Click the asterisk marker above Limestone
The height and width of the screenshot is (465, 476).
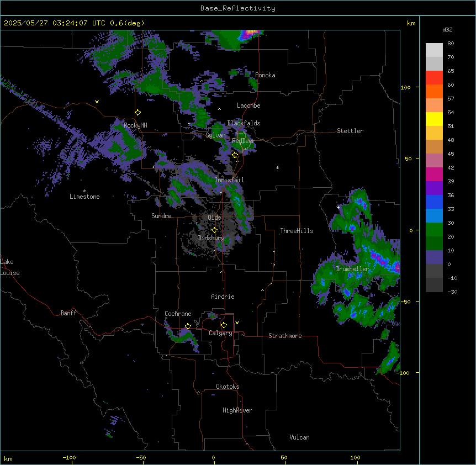point(84,191)
